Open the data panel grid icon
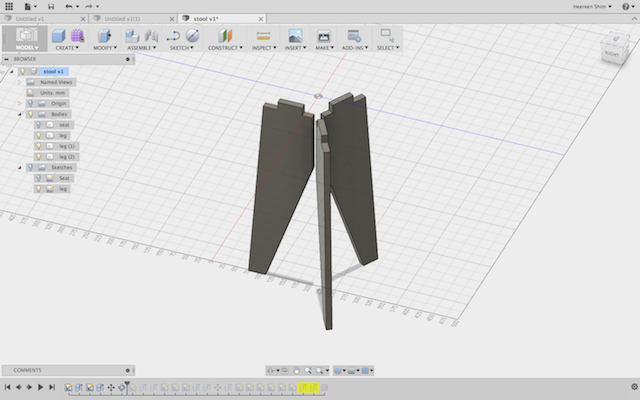The height and width of the screenshot is (400, 640). [9, 6]
